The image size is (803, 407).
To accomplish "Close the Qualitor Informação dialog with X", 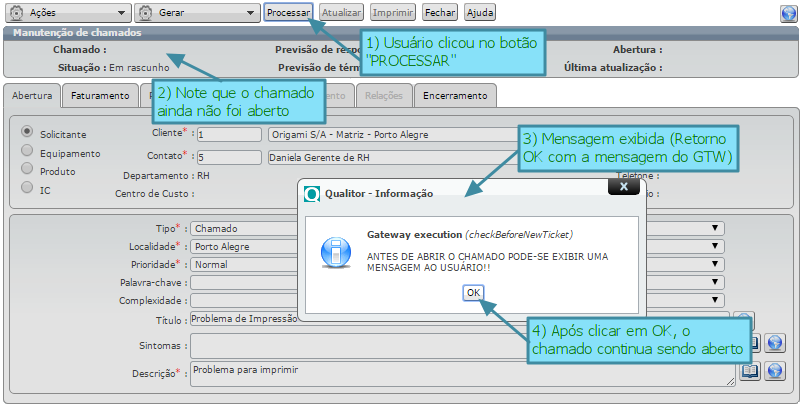I will pos(623,186).
